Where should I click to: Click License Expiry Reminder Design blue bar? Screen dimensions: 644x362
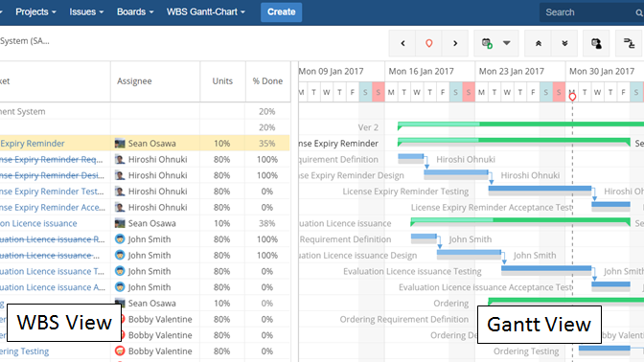456,173
